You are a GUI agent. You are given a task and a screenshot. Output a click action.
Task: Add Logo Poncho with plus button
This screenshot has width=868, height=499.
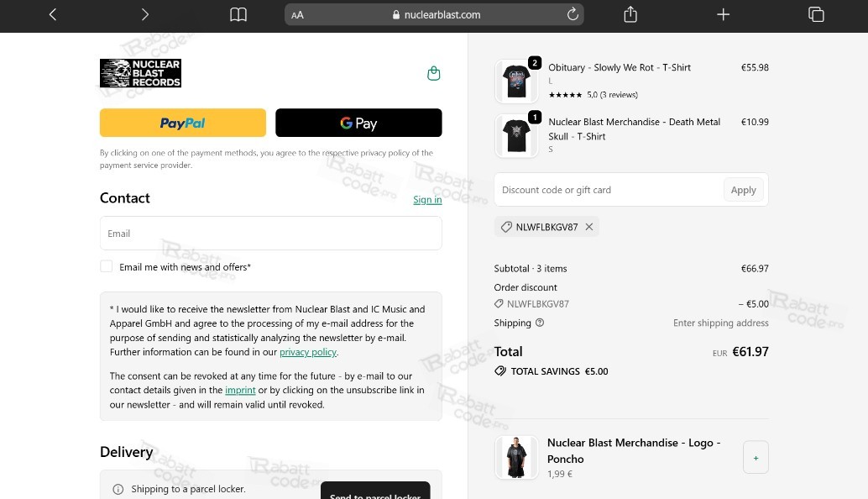pyautogui.click(x=756, y=458)
